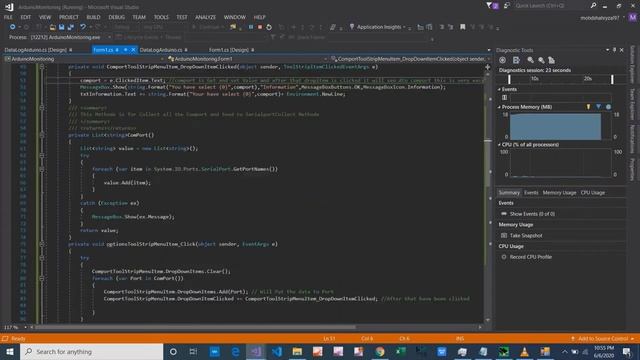Image resolution: width=640 pixels, height=360 pixels.
Task: Click the Undo toolbar icon
Action: 83,27
